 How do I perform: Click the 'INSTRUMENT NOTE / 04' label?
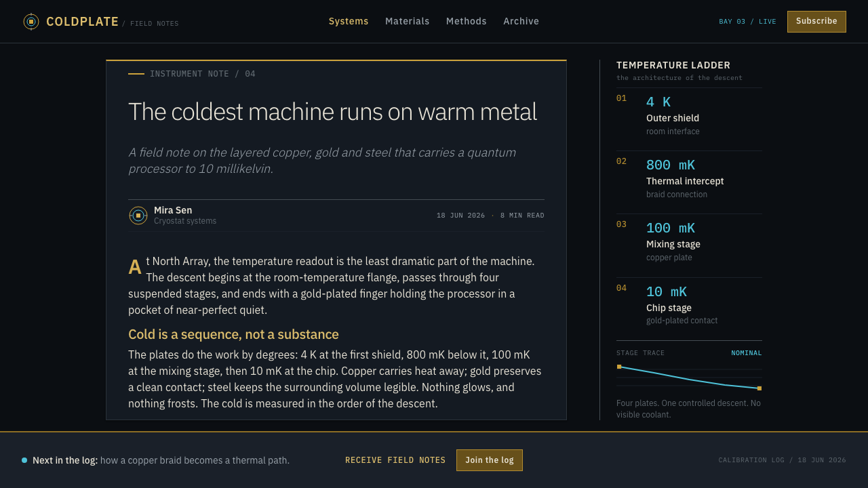click(203, 74)
